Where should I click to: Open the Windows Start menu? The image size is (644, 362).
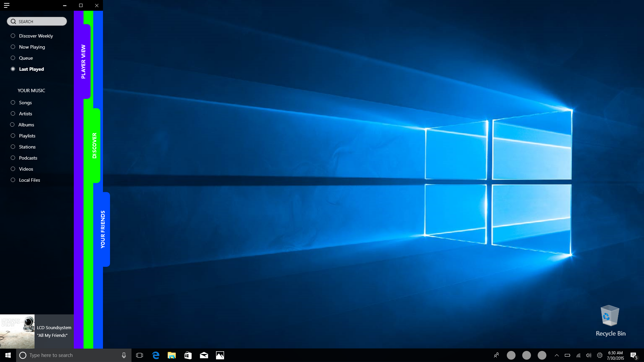pos(8,355)
